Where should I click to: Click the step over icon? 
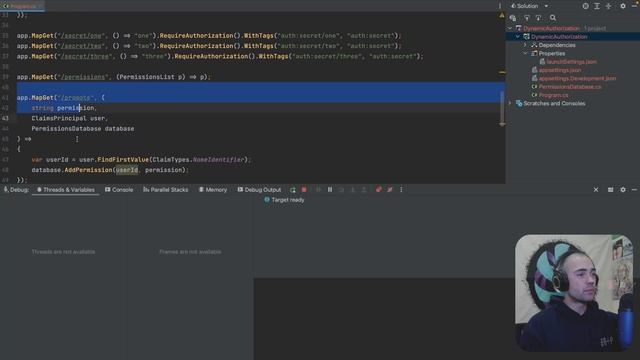(341, 190)
